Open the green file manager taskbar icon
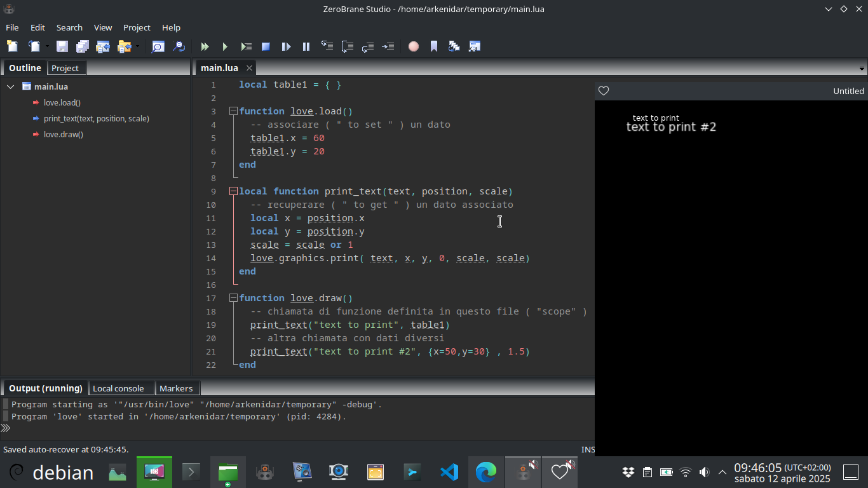This screenshot has width=868, height=488. (228, 472)
